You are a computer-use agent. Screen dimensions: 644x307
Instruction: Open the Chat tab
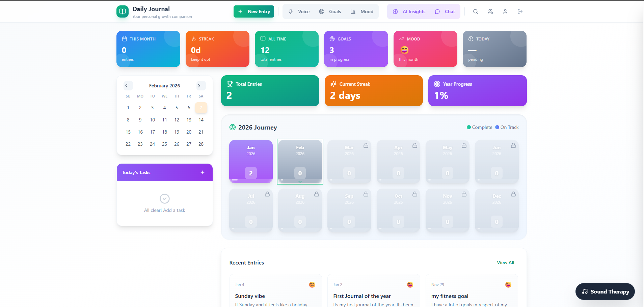click(x=445, y=11)
